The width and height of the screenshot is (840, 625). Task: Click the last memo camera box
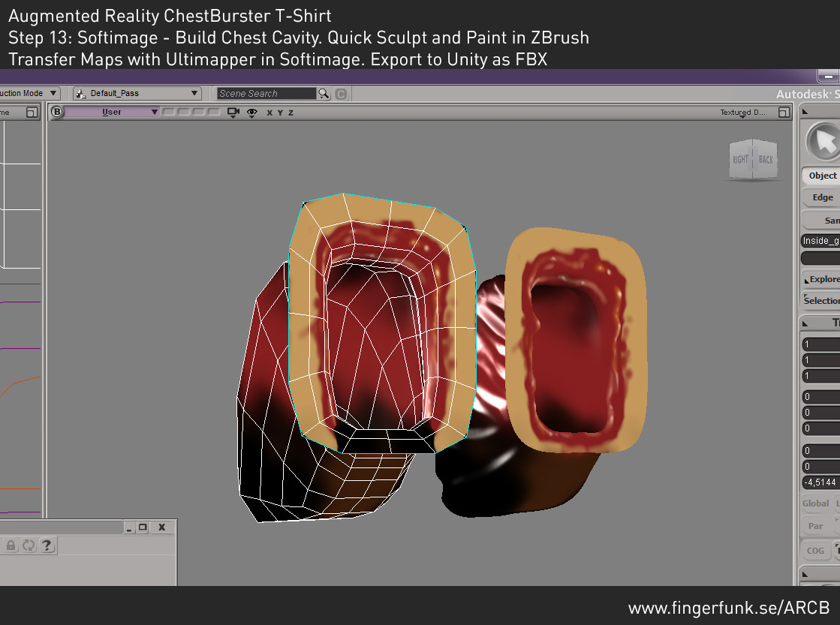[x=214, y=112]
